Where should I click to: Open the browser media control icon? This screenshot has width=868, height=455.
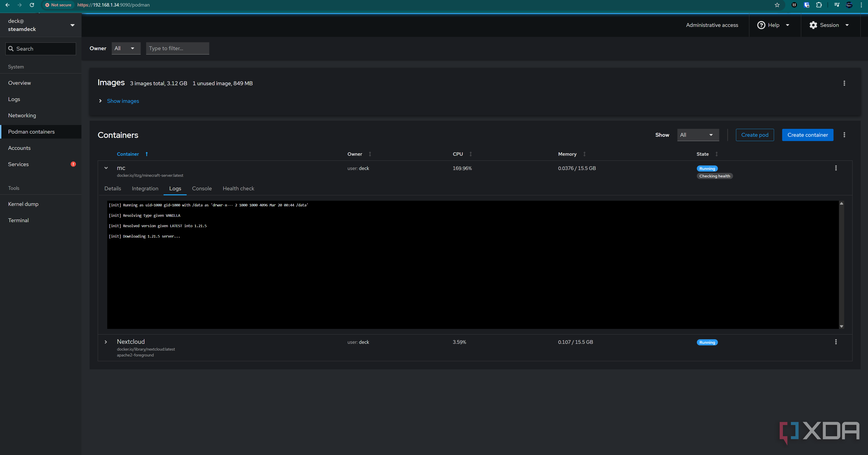837,5
